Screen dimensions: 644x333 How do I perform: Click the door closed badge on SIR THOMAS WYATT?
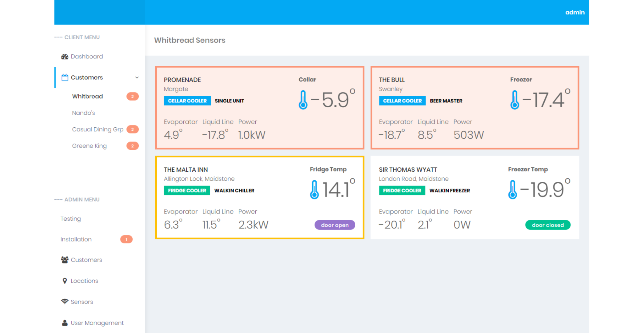548,225
